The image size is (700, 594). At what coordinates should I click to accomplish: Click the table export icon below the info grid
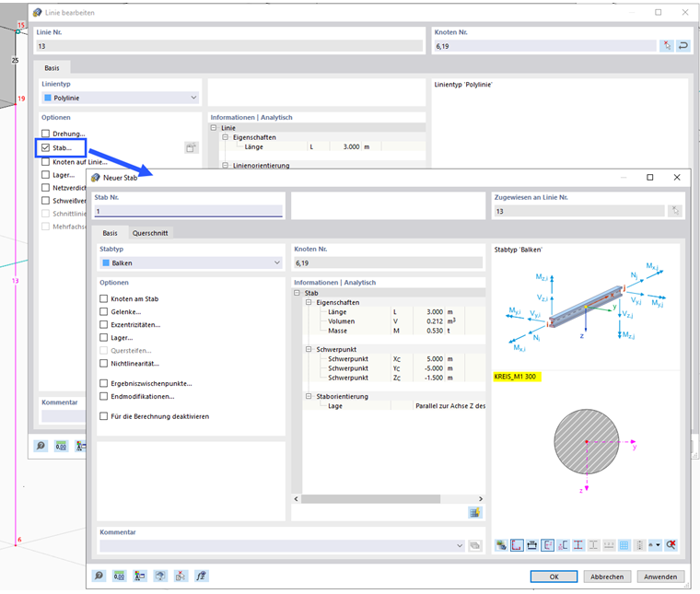(475, 512)
